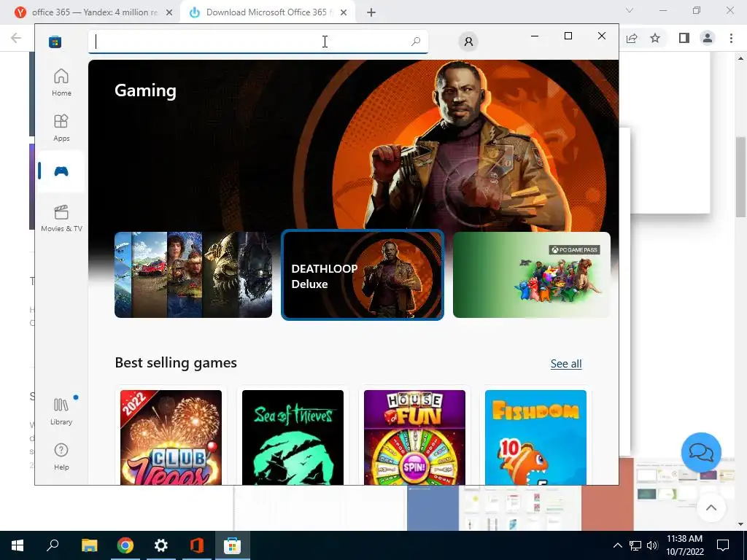
Task: Open a new browser tab
Action: click(x=371, y=12)
